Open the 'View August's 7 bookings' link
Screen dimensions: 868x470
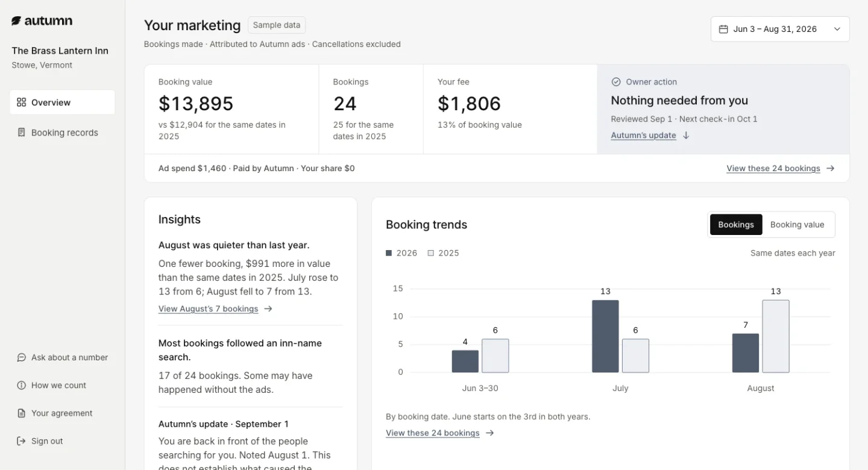[x=208, y=309]
